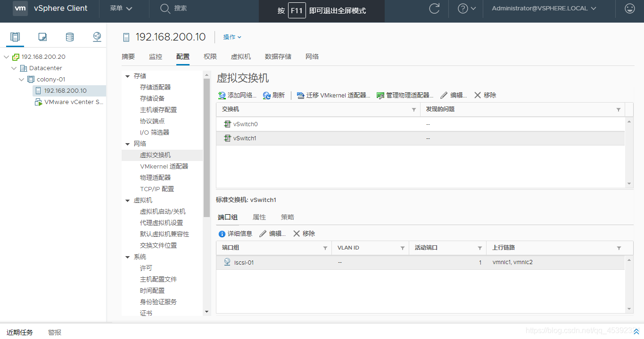The width and height of the screenshot is (644, 339).
Task: Click the smiley feedback icon
Action: tap(629, 8)
